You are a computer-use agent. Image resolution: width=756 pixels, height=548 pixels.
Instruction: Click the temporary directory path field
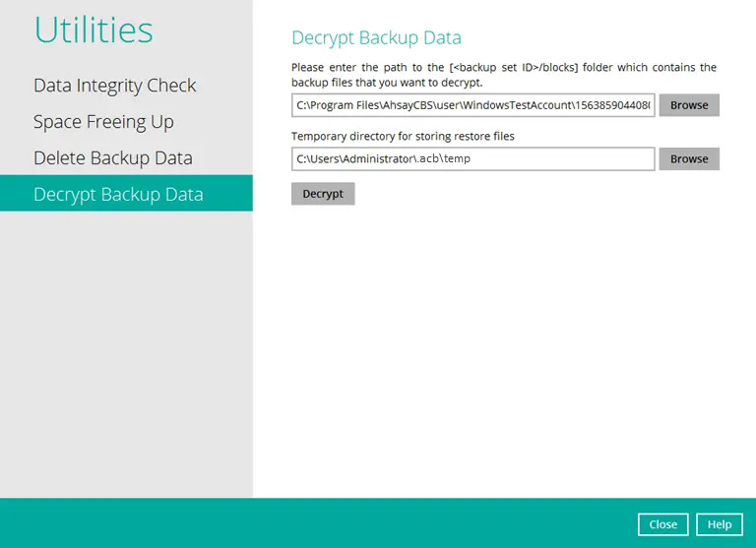[x=472, y=159]
